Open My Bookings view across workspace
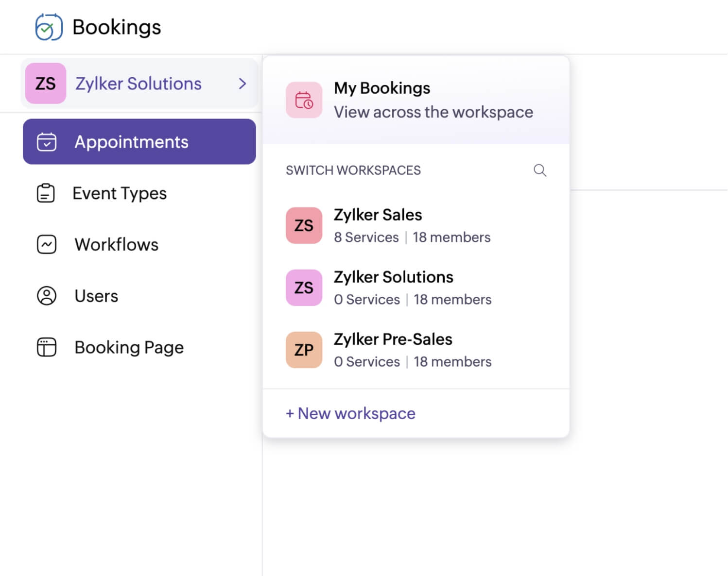The height and width of the screenshot is (576, 728). point(433,100)
